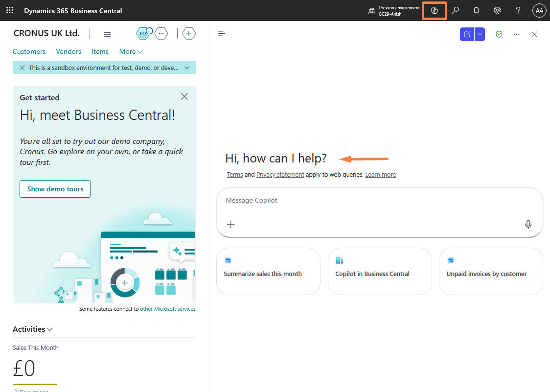Expand the sandbox notification chevron
The image size is (550, 392).
coord(187,68)
